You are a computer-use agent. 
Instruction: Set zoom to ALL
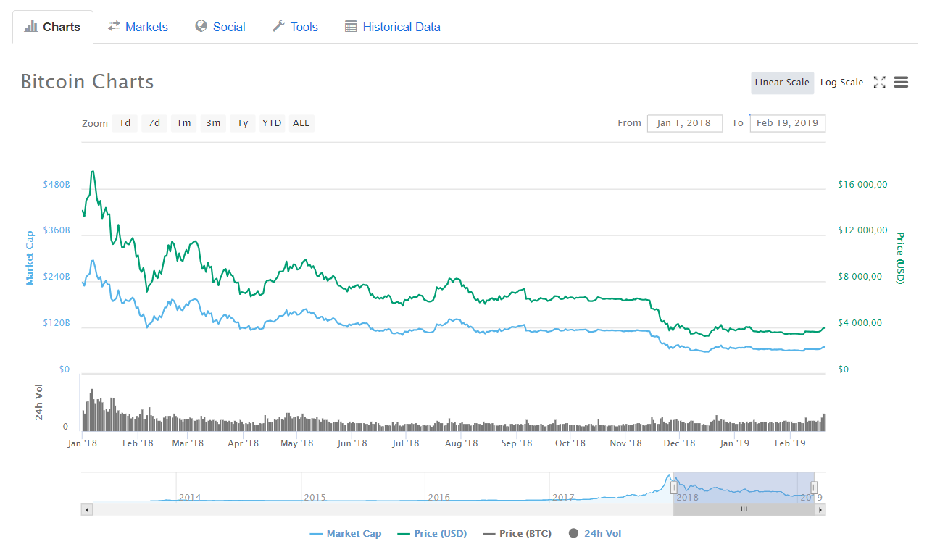[x=301, y=123]
